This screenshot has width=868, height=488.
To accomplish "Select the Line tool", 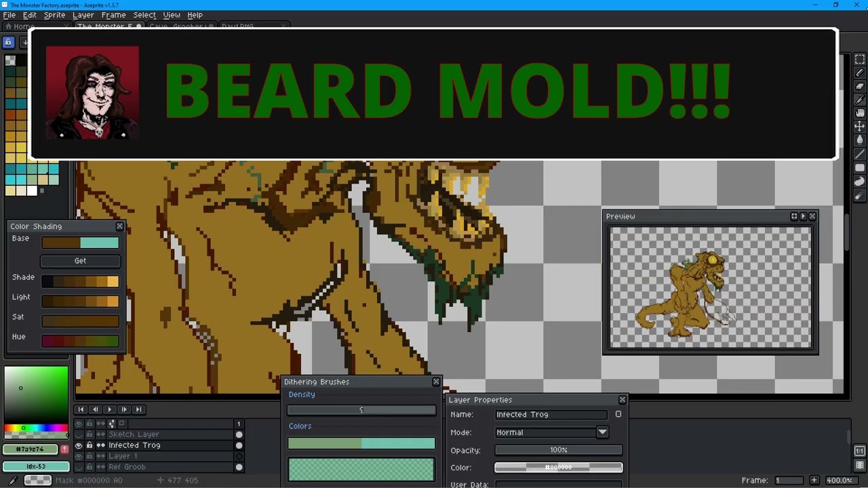I will point(859,154).
